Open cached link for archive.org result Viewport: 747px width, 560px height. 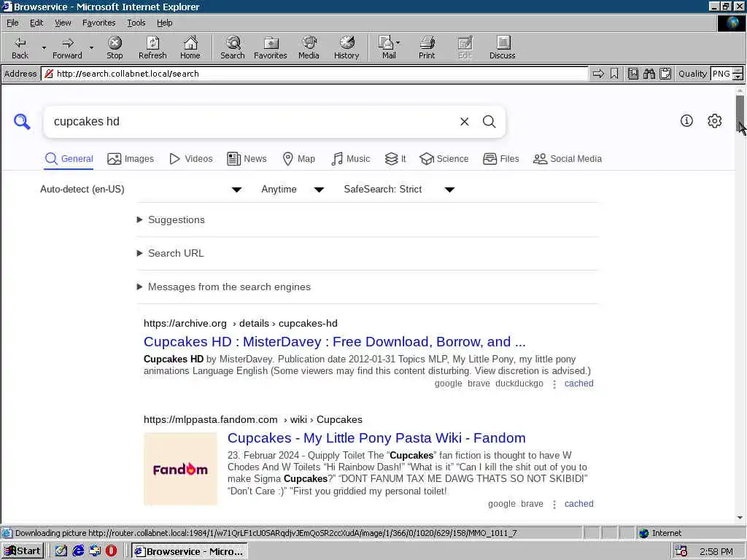pos(578,384)
